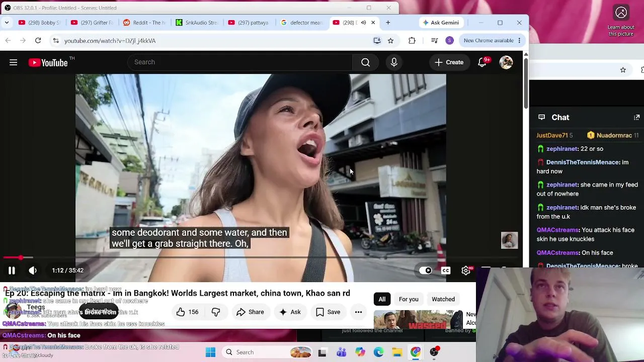Open the Windows Start menu

[211, 352]
